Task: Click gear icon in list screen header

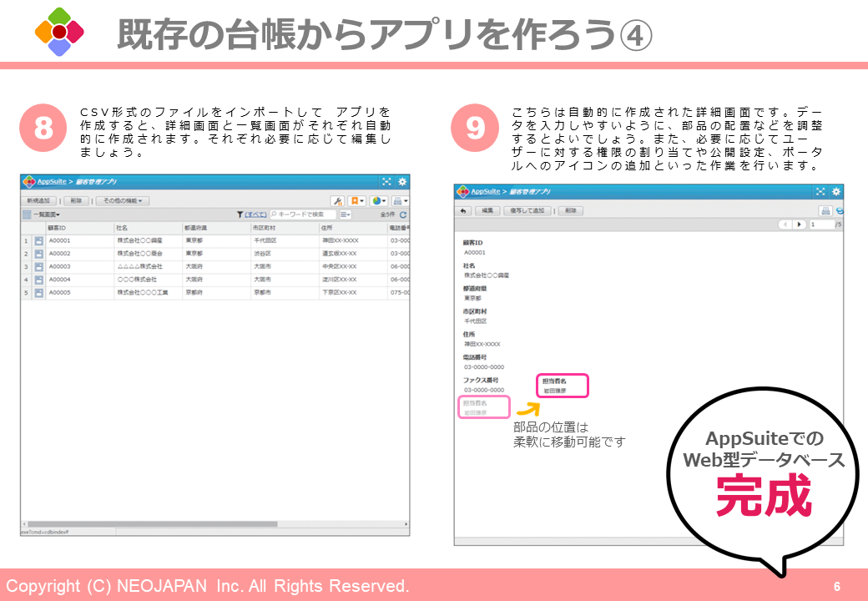Action: tap(401, 181)
